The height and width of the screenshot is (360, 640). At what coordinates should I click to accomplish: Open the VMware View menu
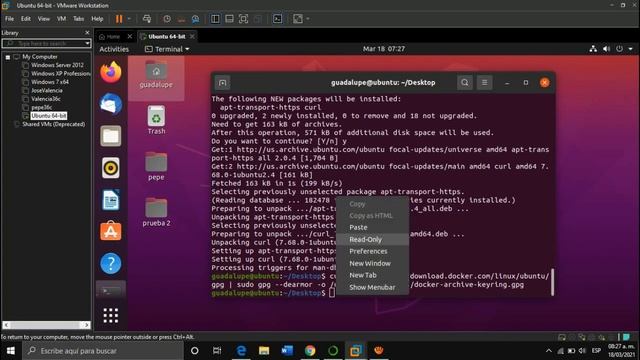tap(44, 19)
